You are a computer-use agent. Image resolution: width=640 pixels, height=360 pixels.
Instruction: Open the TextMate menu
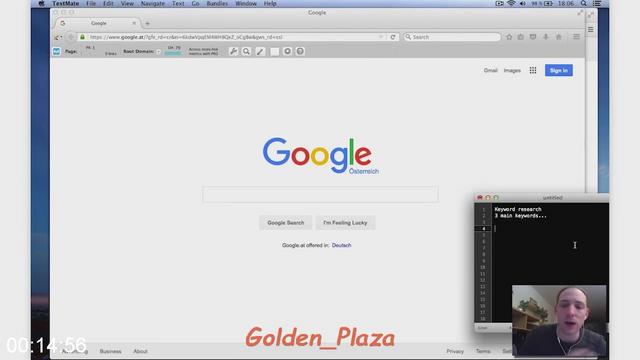click(x=65, y=3)
